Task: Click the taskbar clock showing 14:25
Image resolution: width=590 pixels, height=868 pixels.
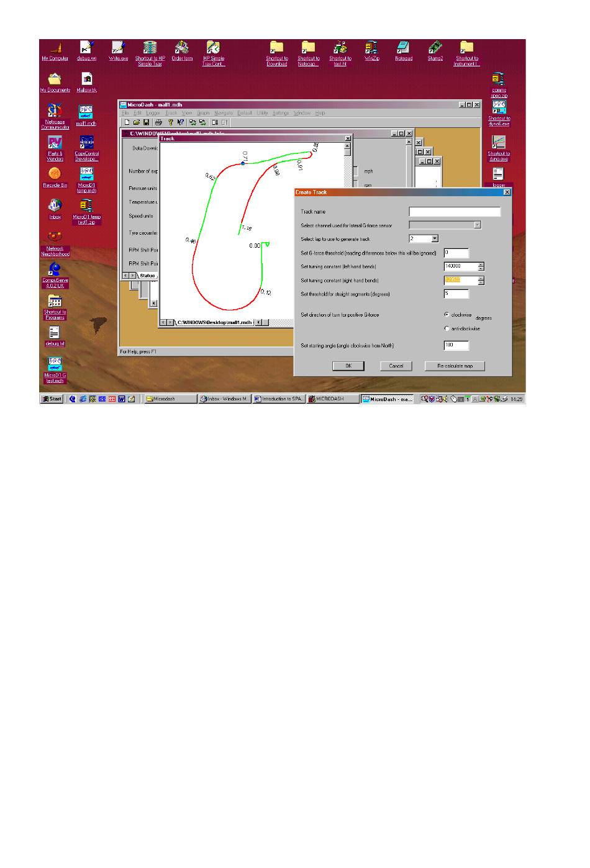Action: [x=516, y=399]
